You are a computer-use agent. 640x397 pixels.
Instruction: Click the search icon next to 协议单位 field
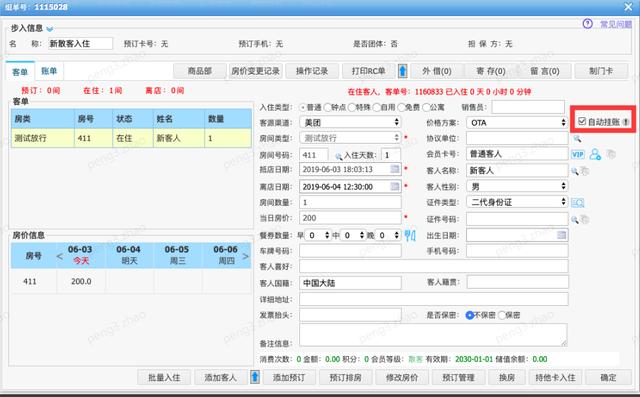[x=577, y=139]
